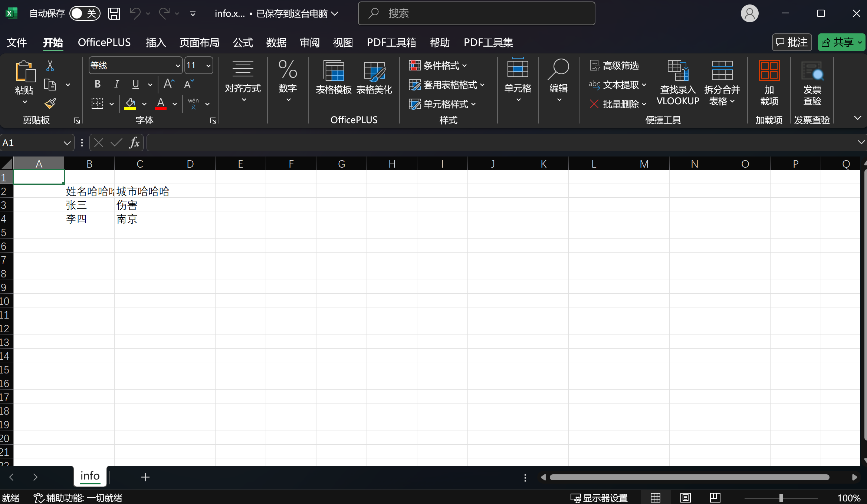Click the formula confirm checkmark icon
The width and height of the screenshot is (867, 504).
point(116,143)
